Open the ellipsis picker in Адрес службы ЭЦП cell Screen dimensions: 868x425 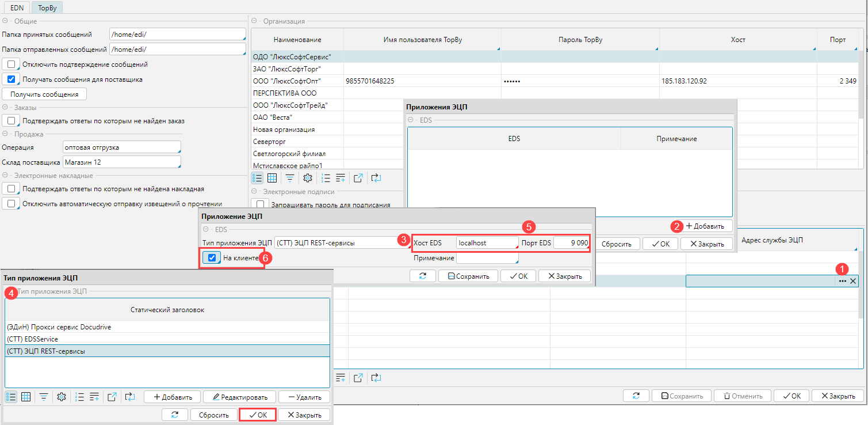click(x=843, y=281)
